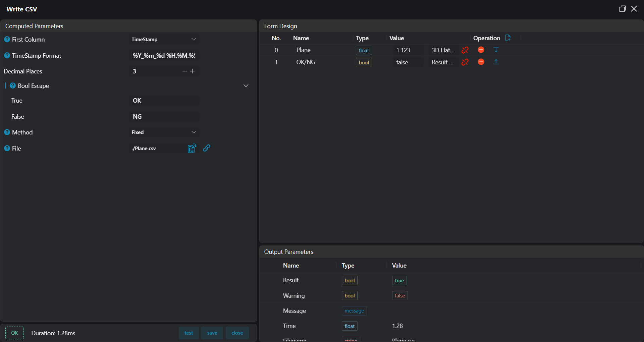The image size is (644, 342).
Task: Collapse the Bool Escape section
Action: pyautogui.click(x=246, y=86)
